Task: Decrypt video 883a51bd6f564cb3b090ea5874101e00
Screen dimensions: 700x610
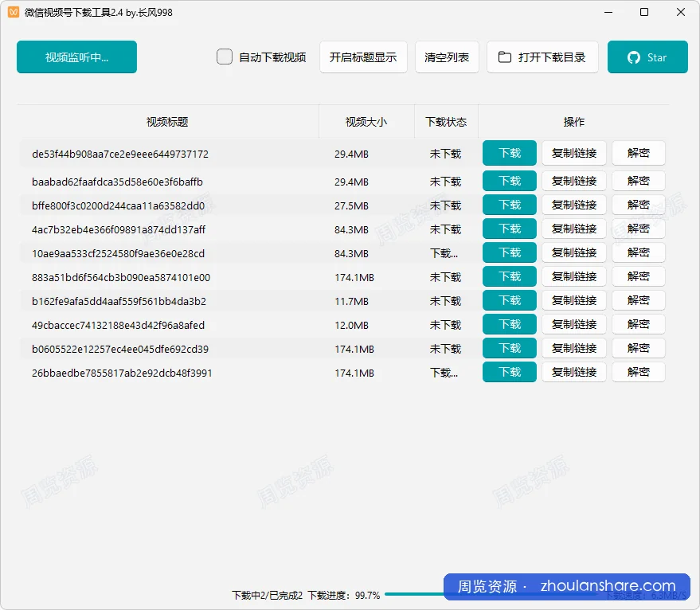Action: pyautogui.click(x=639, y=276)
